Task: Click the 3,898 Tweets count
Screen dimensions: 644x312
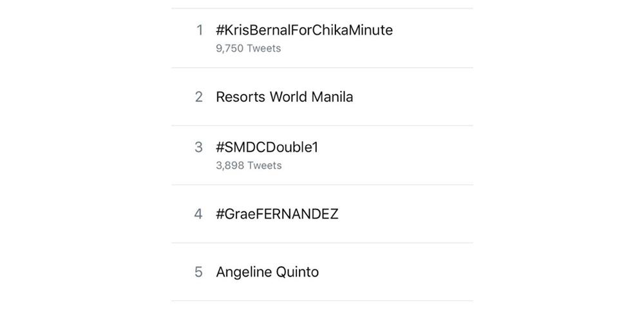Action: (x=249, y=166)
